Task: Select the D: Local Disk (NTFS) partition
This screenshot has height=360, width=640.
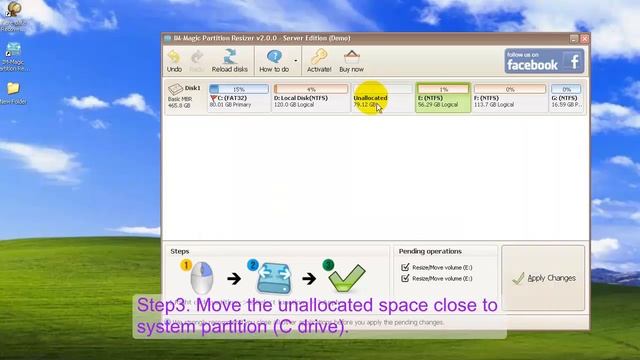Action: tap(311, 98)
